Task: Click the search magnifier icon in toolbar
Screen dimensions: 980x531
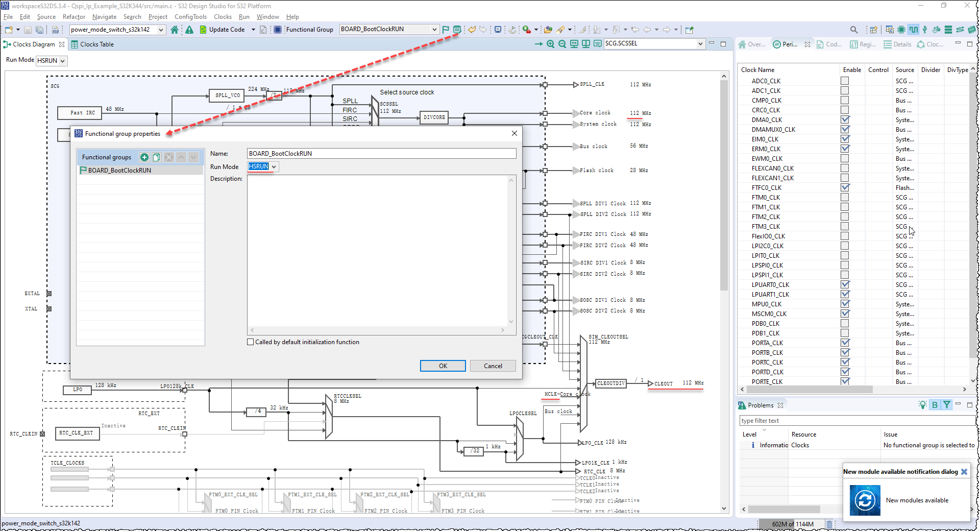Action: [x=854, y=30]
